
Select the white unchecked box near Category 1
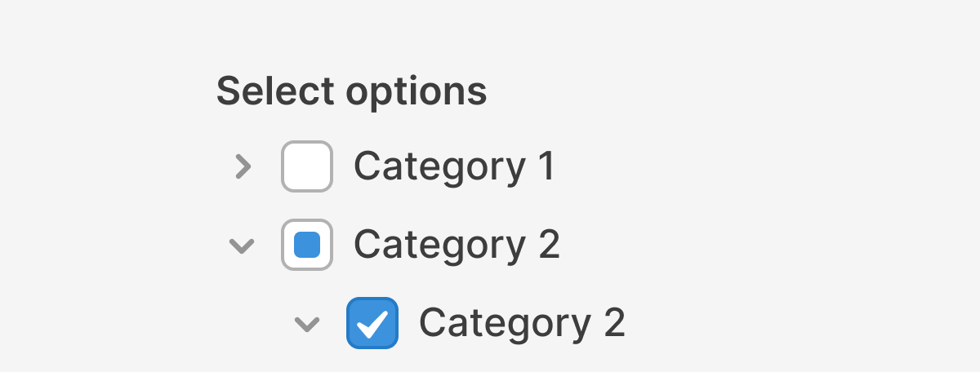click(307, 166)
